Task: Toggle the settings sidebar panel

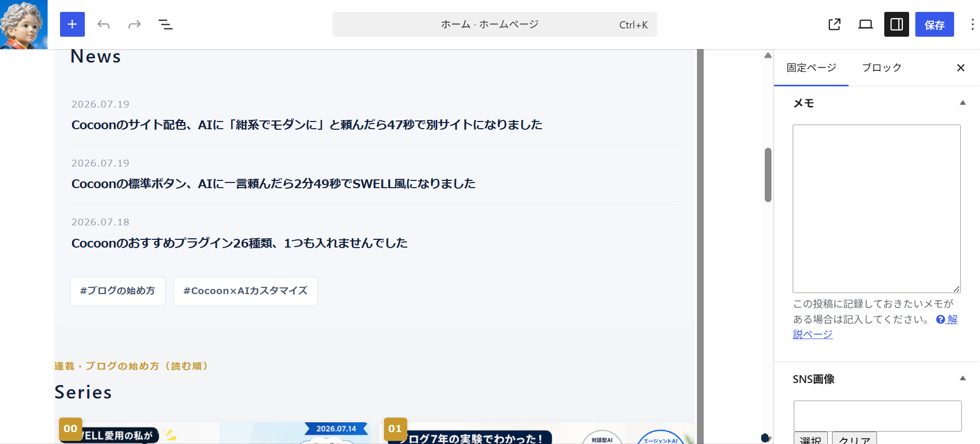Action: point(897,24)
